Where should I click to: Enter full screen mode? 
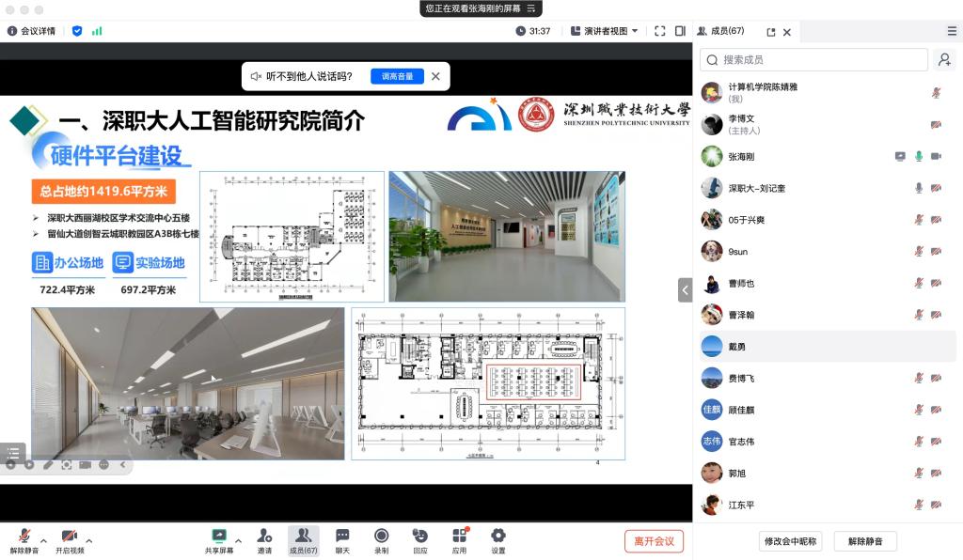click(659, 31)
